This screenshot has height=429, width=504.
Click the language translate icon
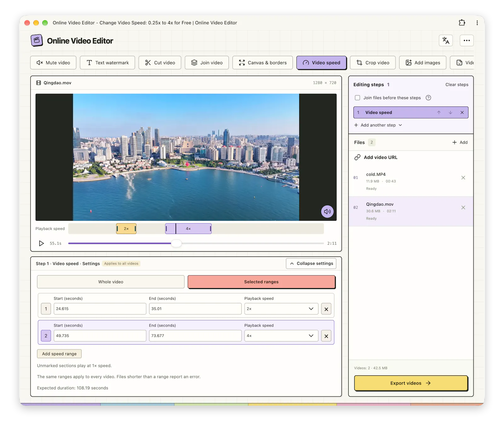(x=446, y=40)
